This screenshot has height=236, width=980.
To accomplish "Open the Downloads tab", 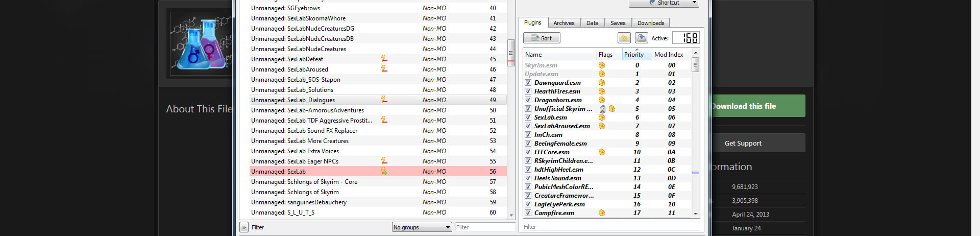I will [x=651, y=23].
